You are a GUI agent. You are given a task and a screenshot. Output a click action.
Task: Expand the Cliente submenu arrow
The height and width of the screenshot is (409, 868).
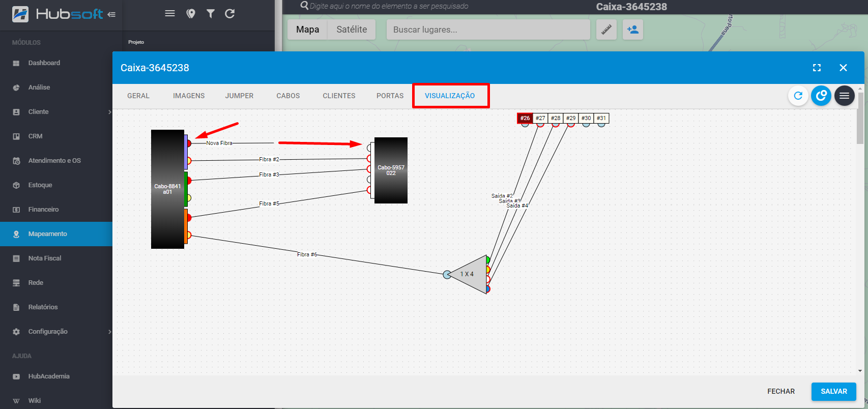(109, 112)
